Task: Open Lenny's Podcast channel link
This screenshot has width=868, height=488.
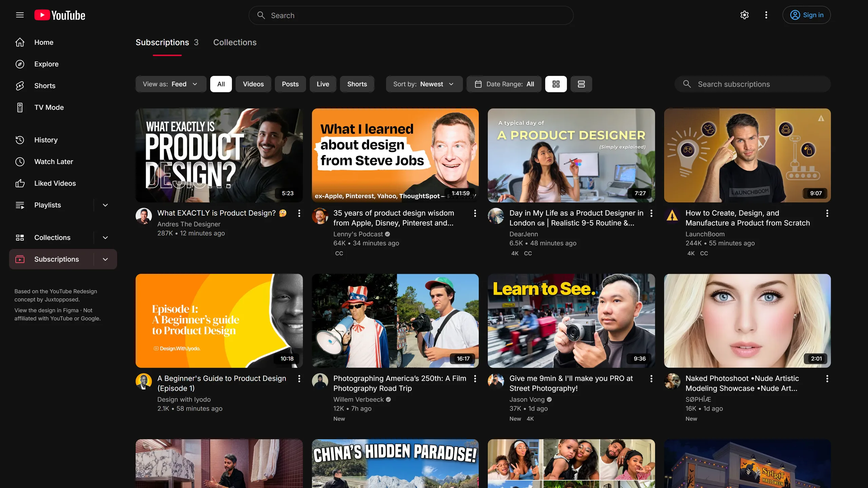Action: tap(358, 234)
